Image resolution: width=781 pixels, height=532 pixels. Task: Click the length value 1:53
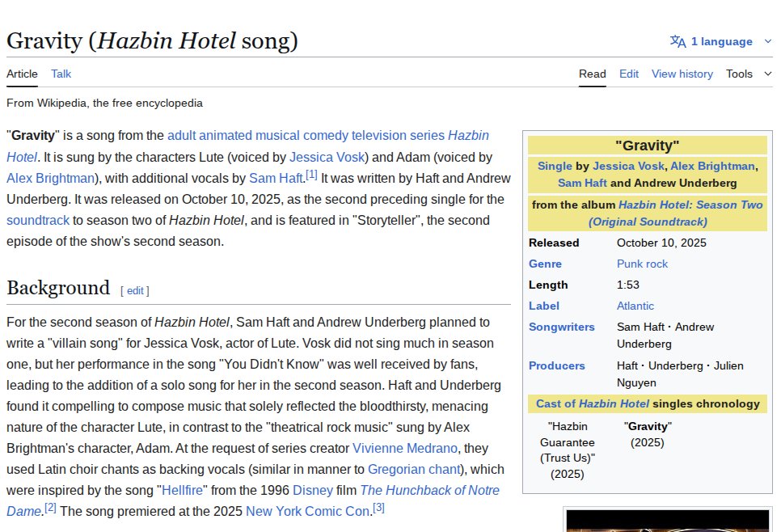pyautogui.click(x=627, y=285)
